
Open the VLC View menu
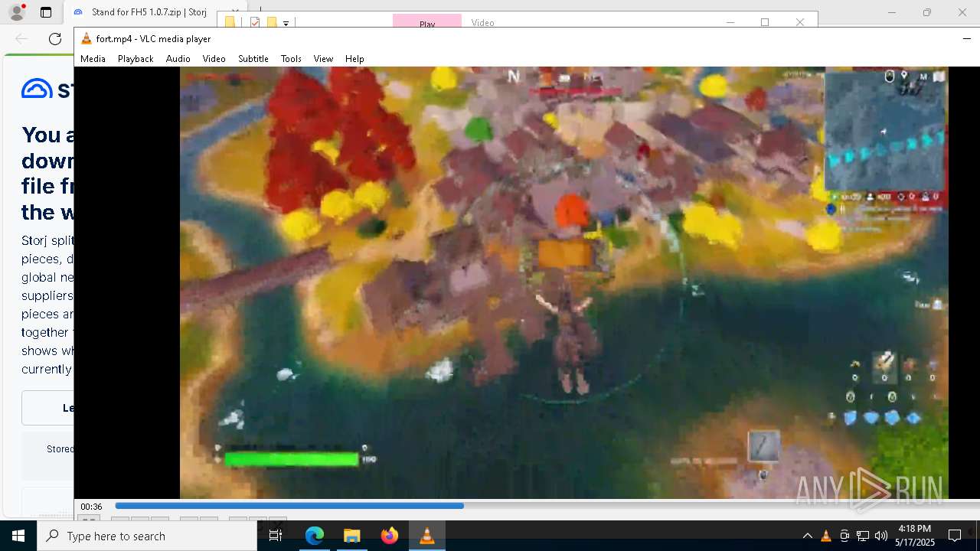(x=323, y=58)
